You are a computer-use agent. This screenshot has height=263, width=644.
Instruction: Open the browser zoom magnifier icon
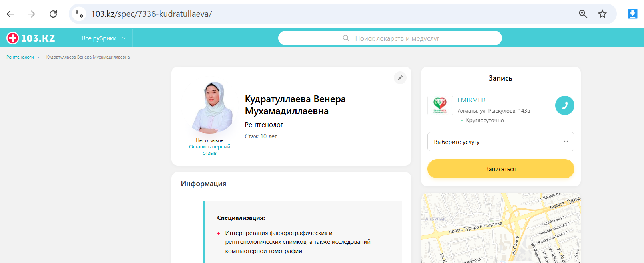click(x=583, y=14)
